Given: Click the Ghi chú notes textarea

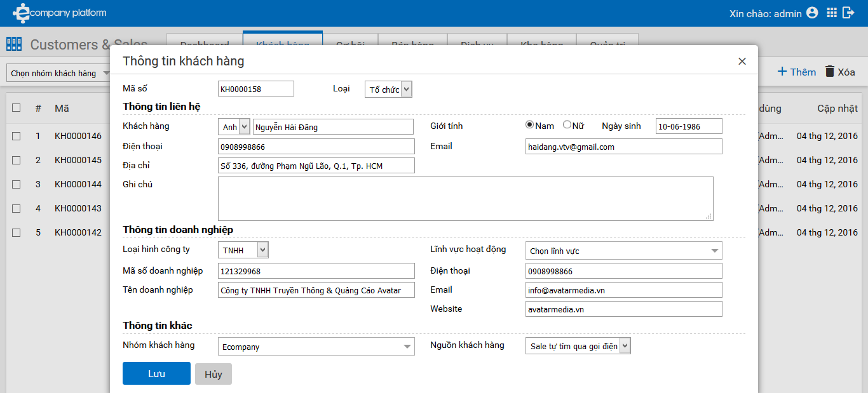Looking at the screenshot, I should 466,199.
